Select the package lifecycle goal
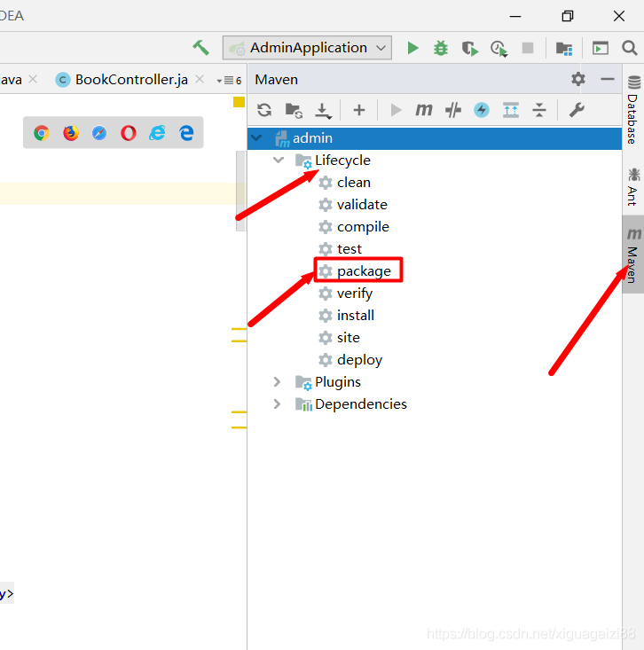The height and width of the screenshot is (650, 644). [x=355, y=271]
